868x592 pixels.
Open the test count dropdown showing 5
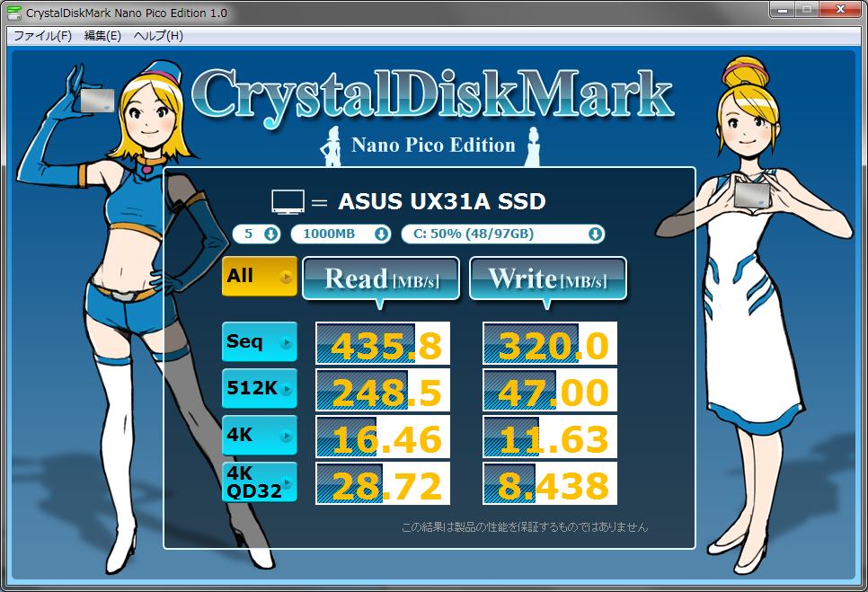[x=256, y=234]
